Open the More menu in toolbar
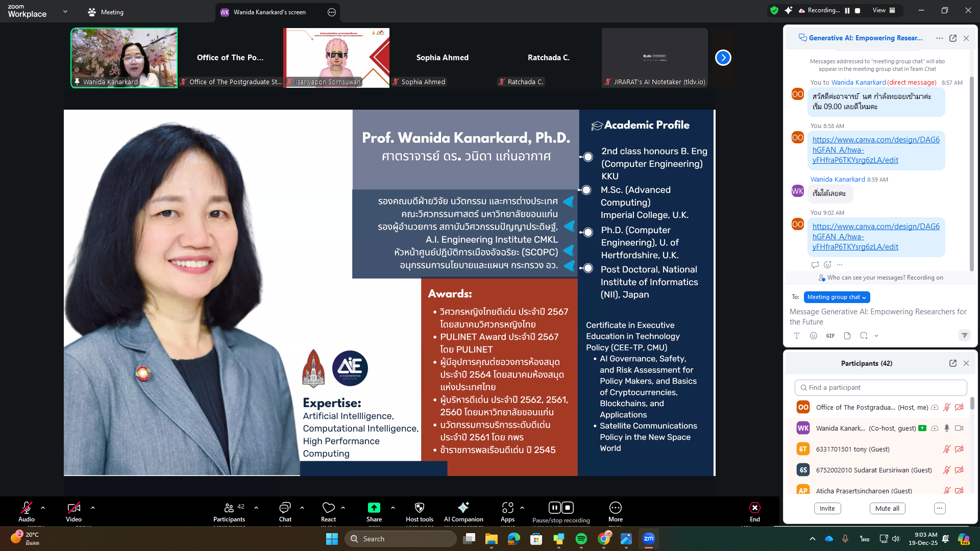980x551 pixels. 615,508
